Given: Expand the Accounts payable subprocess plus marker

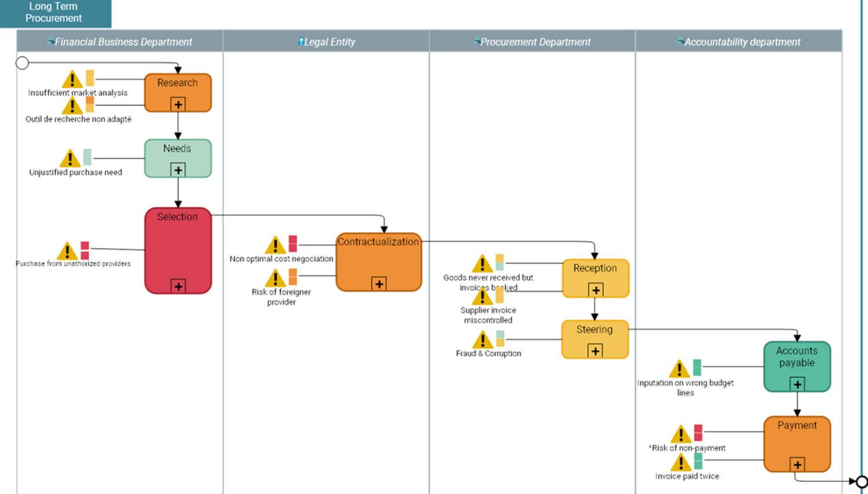Looking at the screenshot, I should coord(797,384).
